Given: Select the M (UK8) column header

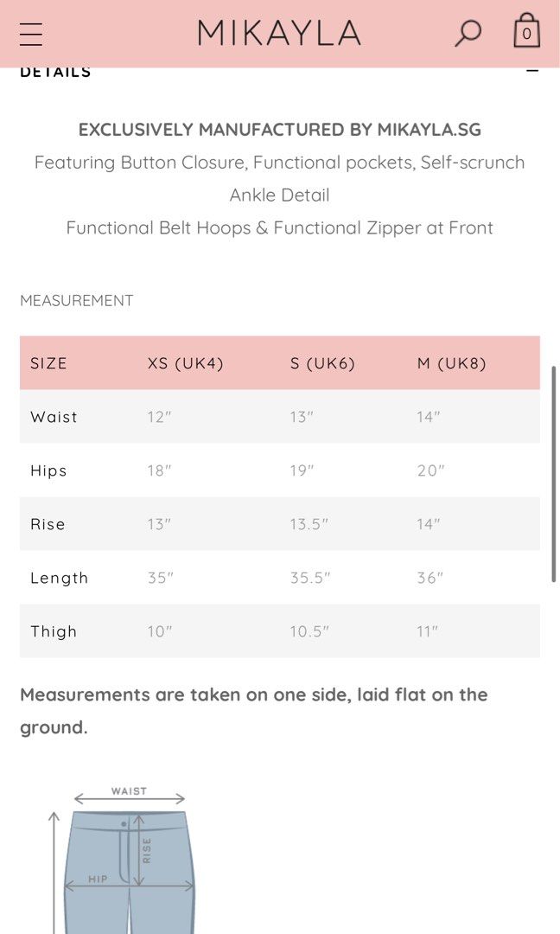Looking at the screenshot, I should point(451,363).
